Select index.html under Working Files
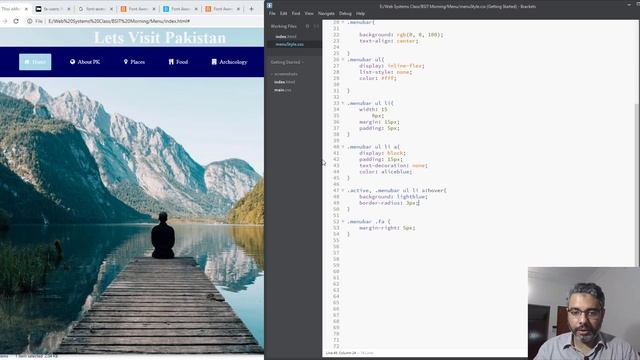640x360 pixels. tap(286, 37)
